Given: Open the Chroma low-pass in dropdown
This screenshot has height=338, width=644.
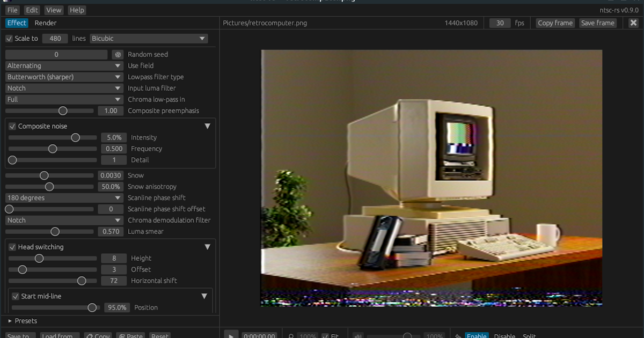Looking at the screenshot, I should [64, 99].
